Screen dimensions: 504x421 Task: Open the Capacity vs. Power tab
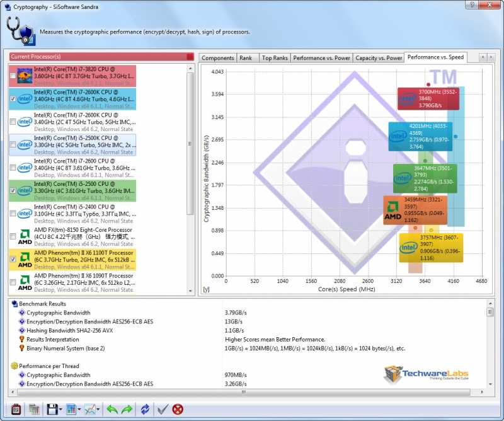[379, 58]
